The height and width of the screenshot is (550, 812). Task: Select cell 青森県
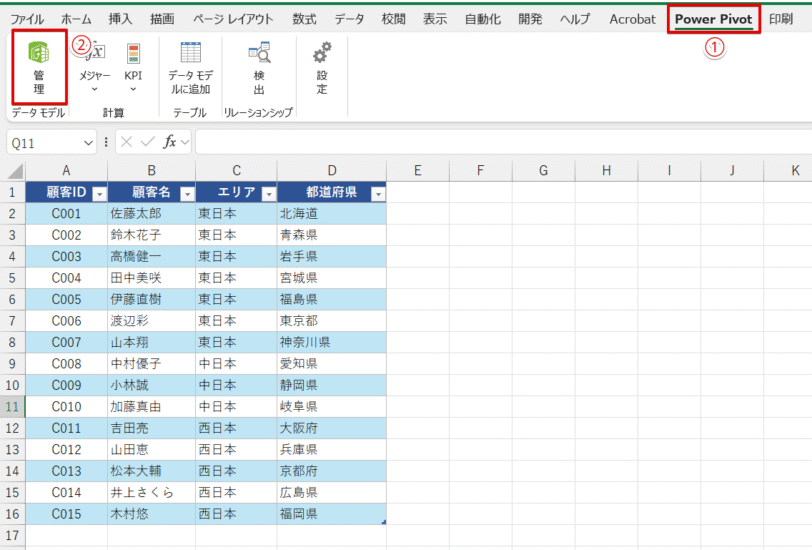331,235
